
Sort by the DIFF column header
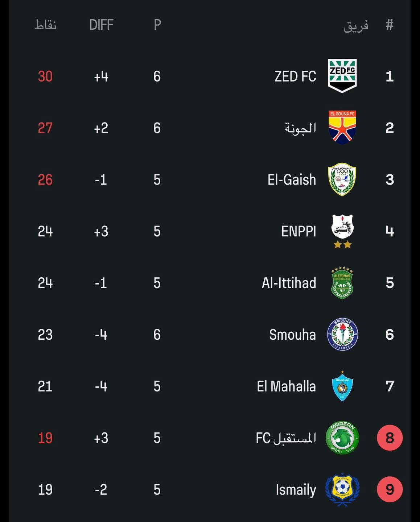tap(101, 25)
